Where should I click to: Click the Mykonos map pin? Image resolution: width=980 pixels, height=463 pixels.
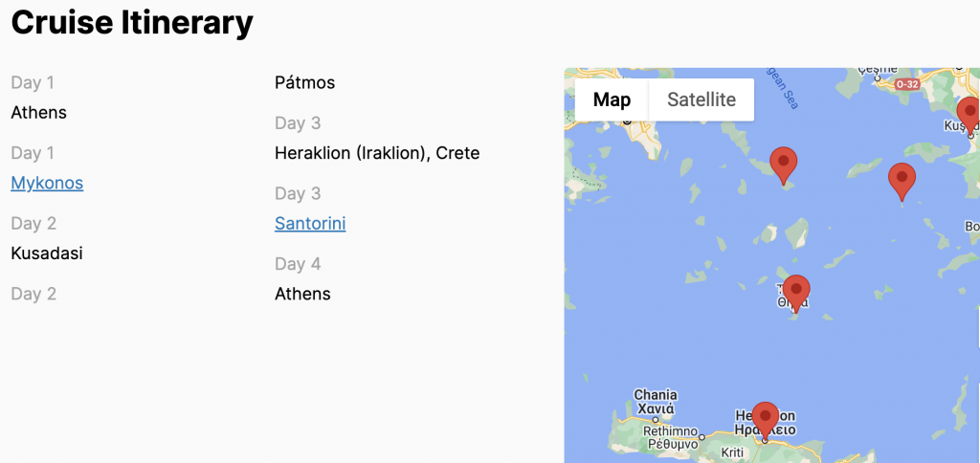pos(783,165)
